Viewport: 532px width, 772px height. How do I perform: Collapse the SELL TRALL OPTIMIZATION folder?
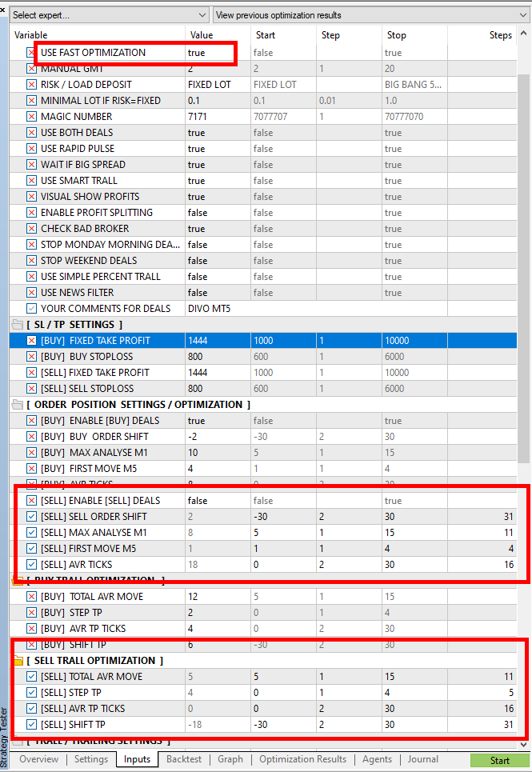click(18, 660)
